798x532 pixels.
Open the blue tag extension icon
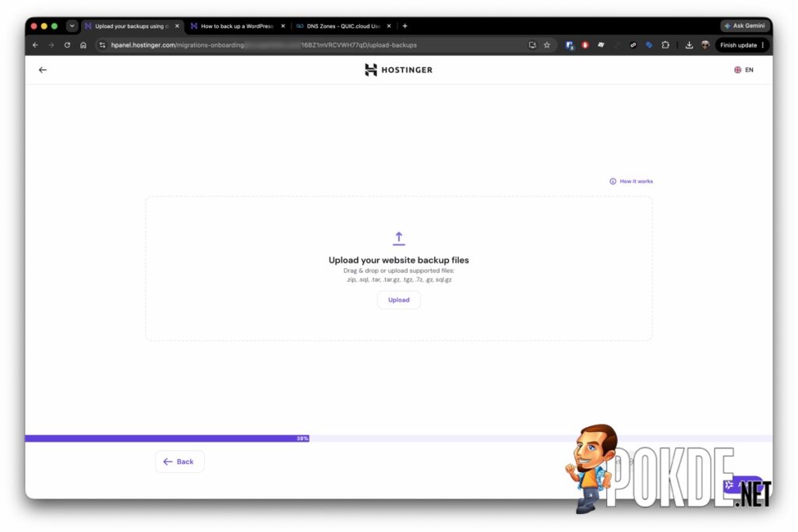click(x=649, y=44)
